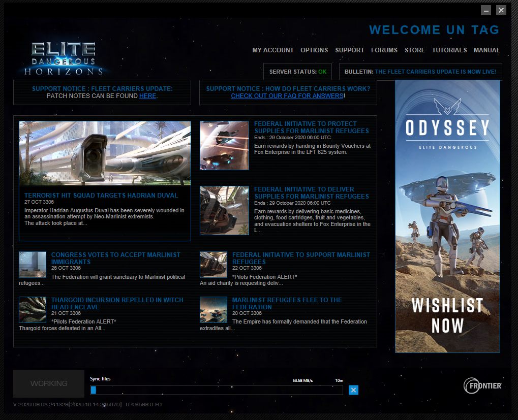The image size is (518, 420).
Task: Click the 10m remaining time label
Action: 339,380
